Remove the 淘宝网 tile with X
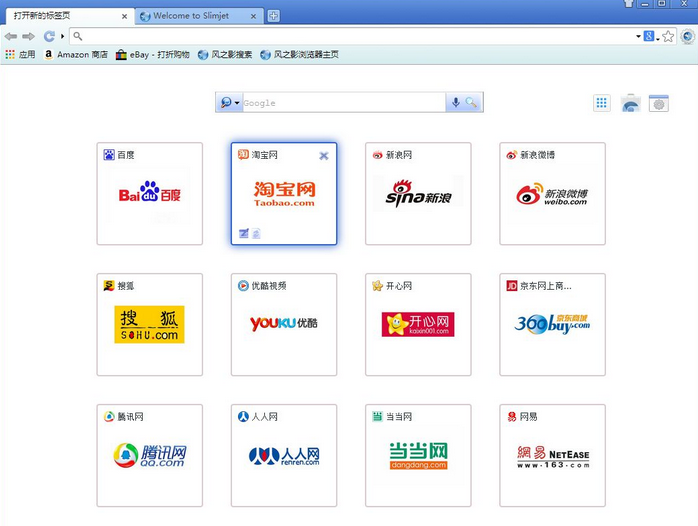The image size is (698, 526). click(324, 156)
